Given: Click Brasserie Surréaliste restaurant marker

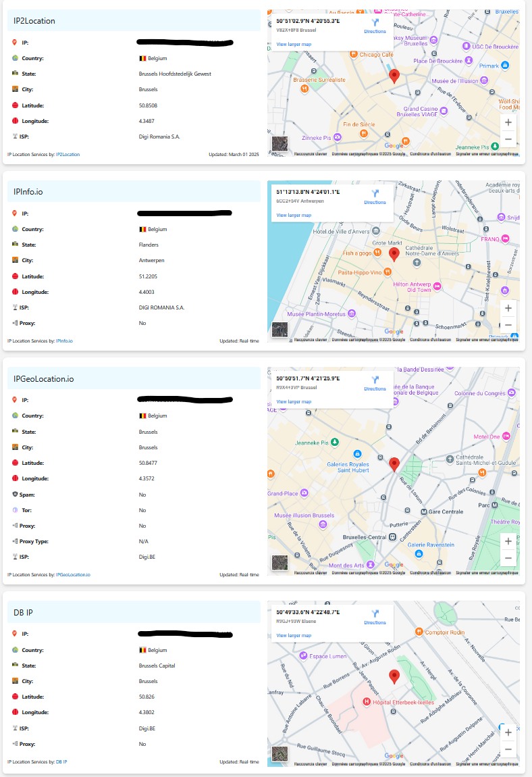Looking at the screenshot, I should click(304, 89).
